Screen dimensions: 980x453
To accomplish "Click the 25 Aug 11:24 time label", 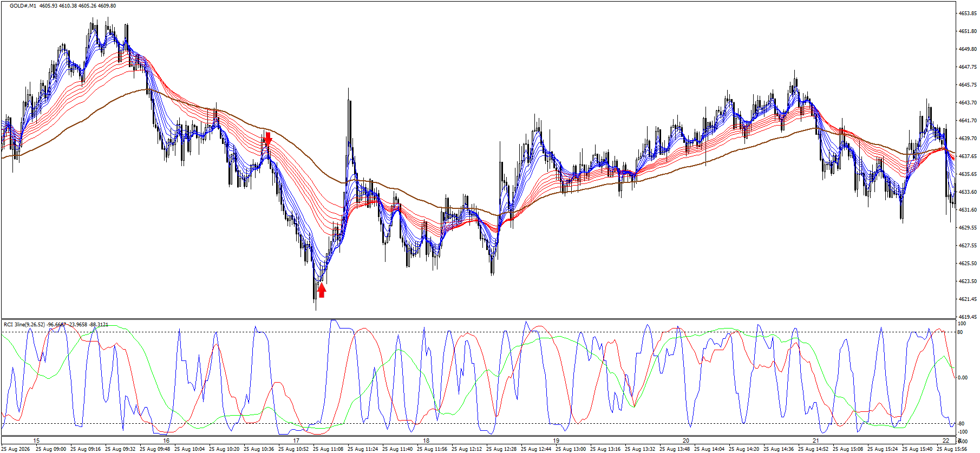I will [x=363, y=449].
